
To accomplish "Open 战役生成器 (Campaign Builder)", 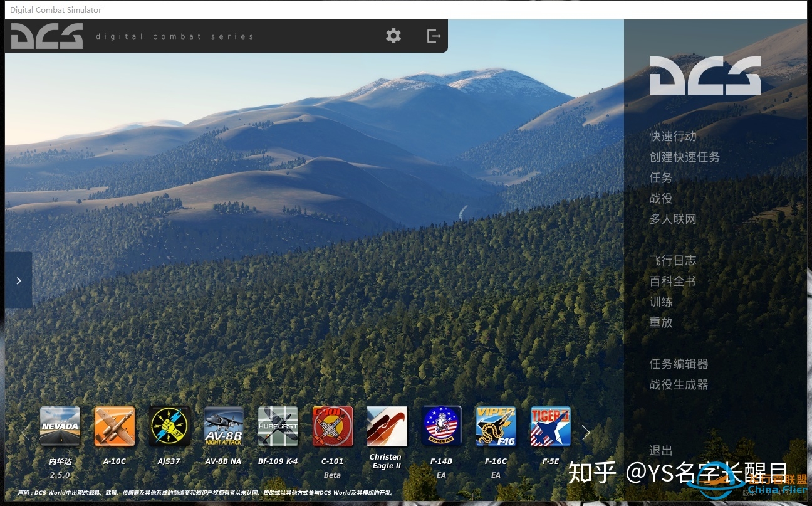I will coord(679,384).
